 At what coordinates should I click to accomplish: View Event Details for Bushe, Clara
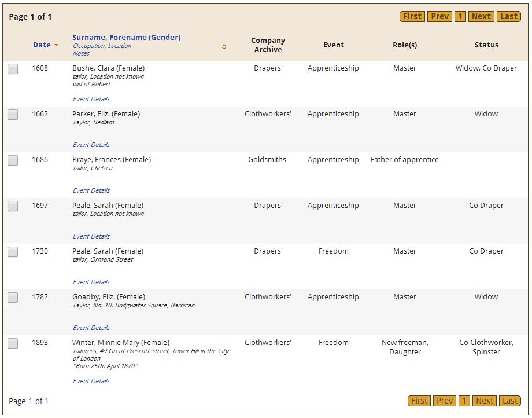(91, 99)
